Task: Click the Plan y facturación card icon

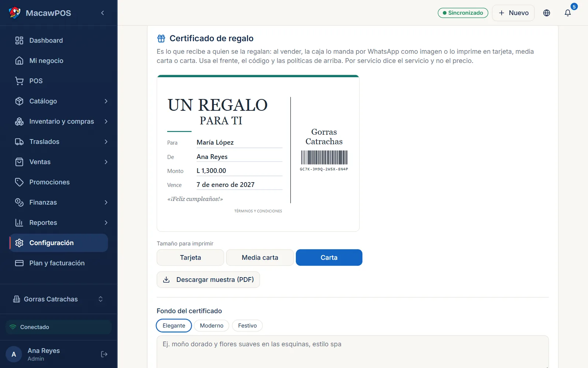Action: 19,263
